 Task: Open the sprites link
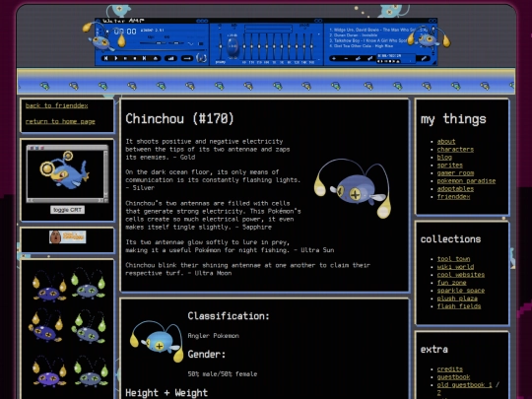450,166
